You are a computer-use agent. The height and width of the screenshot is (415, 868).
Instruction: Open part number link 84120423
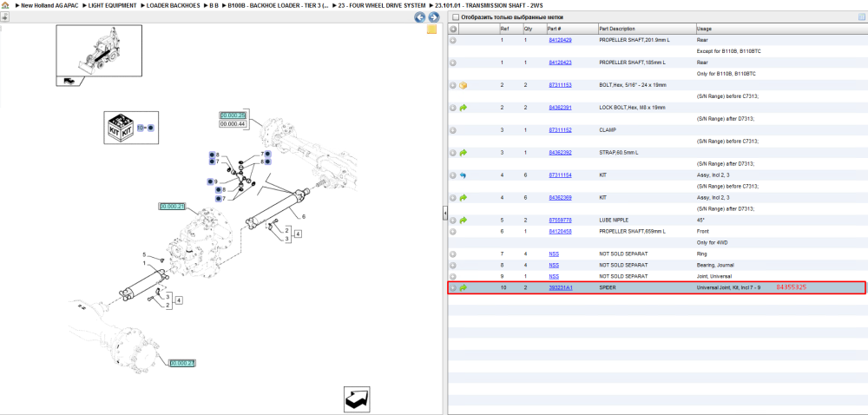click(560, 63)
